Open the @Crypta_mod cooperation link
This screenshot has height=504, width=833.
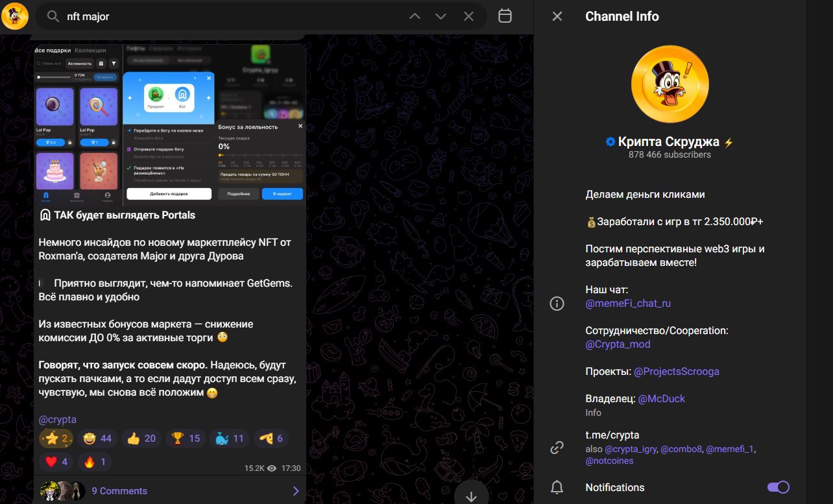click(x=618, y=344)
